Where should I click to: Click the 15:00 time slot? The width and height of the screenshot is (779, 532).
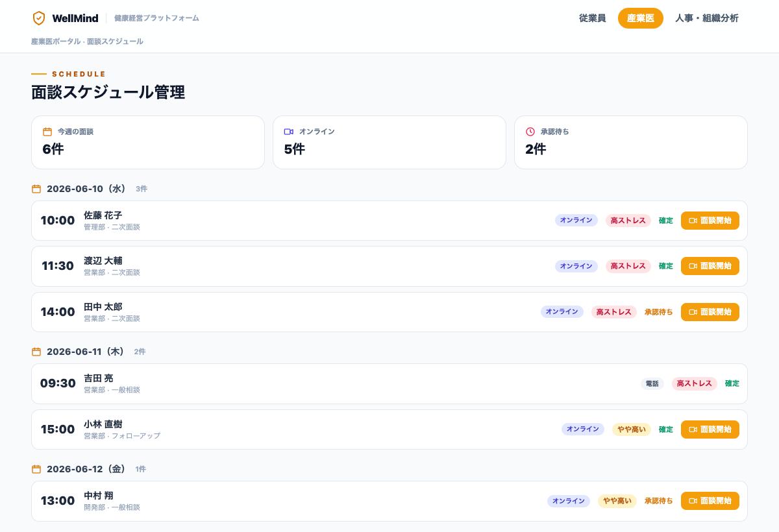58,429
